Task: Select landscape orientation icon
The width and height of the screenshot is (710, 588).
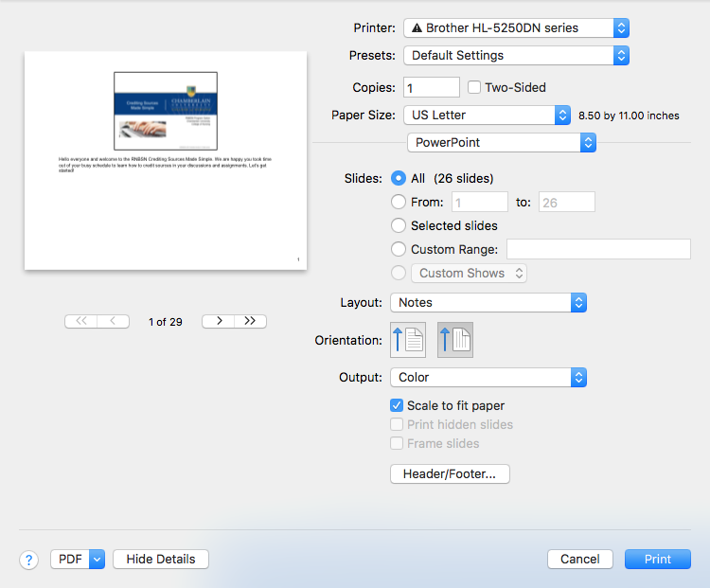Action: point(455,340)
